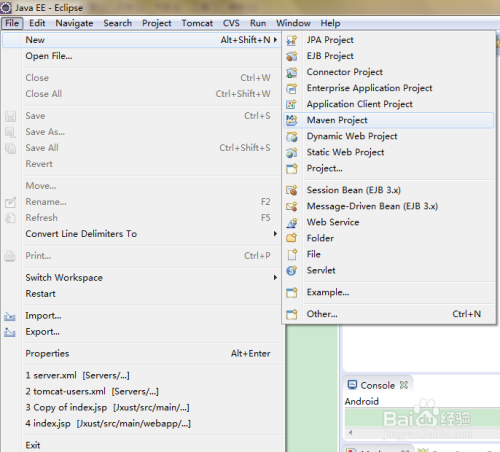
Task: Open the Tomcat menu
Action: coord(197,23)
